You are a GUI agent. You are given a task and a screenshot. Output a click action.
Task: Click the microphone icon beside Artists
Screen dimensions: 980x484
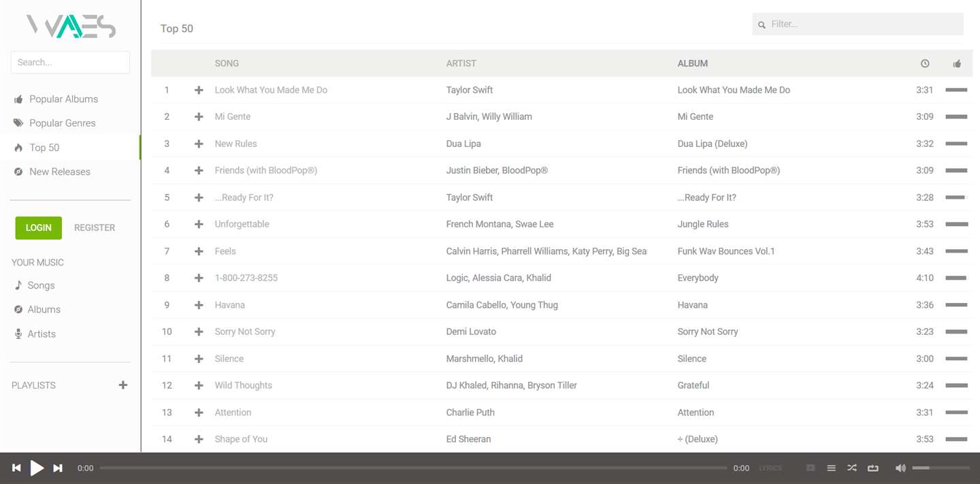pos(18,334)
